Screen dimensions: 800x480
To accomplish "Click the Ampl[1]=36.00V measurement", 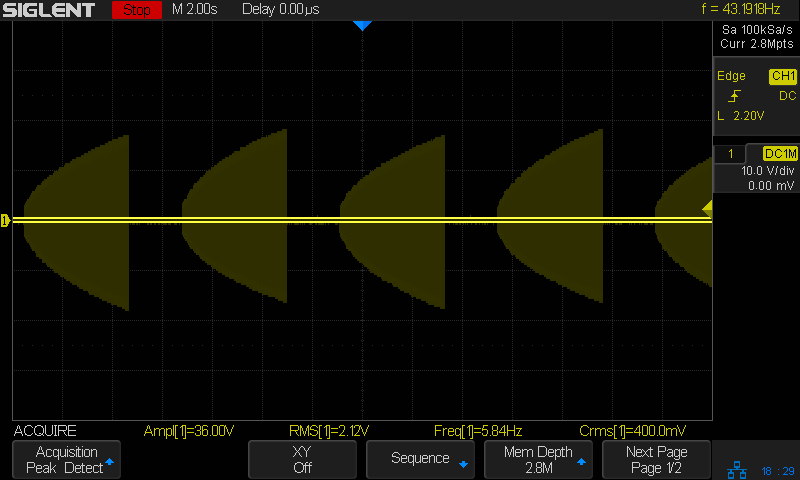I will click(189, 431).
